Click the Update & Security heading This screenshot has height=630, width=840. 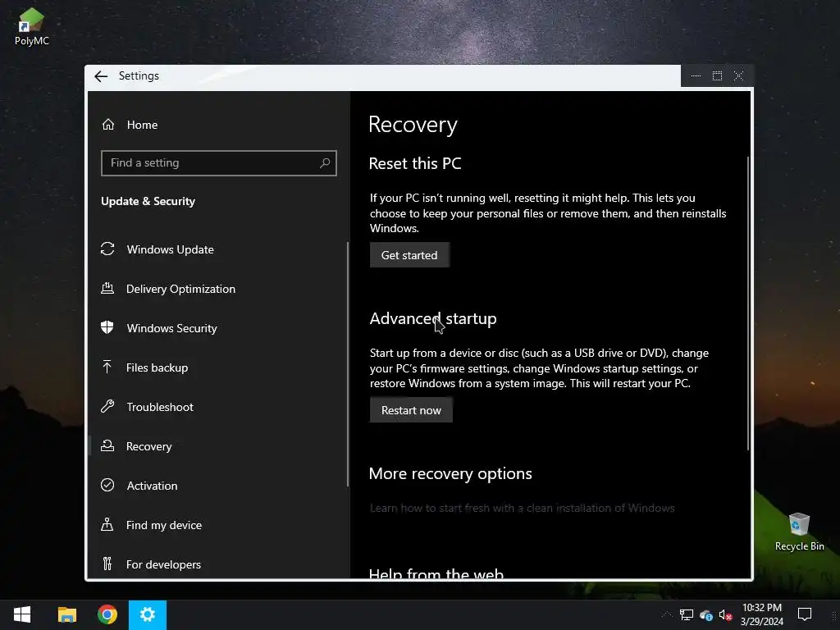click(x=148, y=201)
